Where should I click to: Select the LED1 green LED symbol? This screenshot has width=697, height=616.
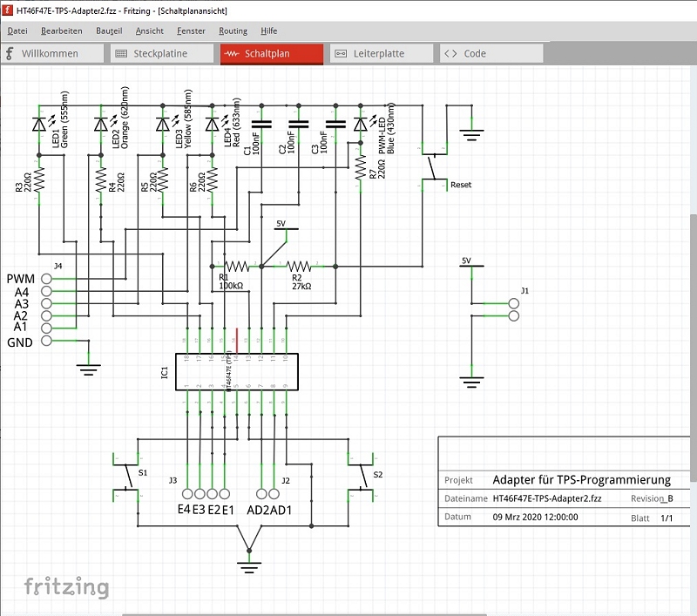(x=39, y=125)
